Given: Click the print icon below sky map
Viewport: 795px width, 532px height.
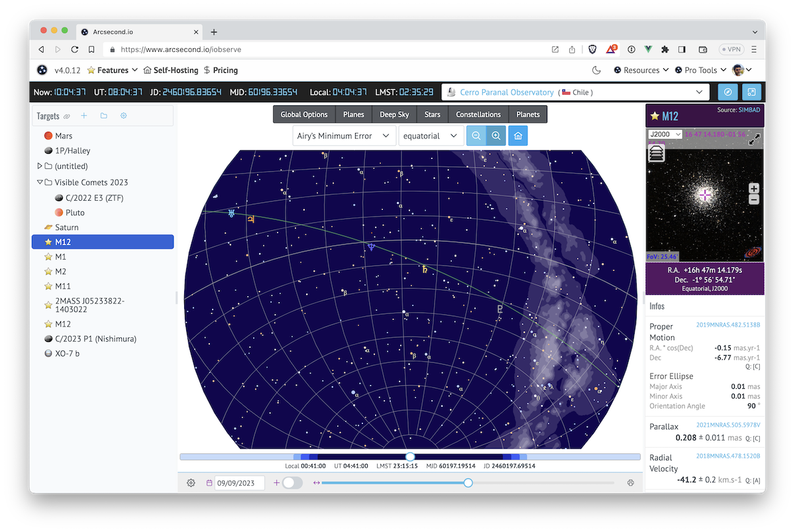Looking at the screenshot, I should pos(631,483).
